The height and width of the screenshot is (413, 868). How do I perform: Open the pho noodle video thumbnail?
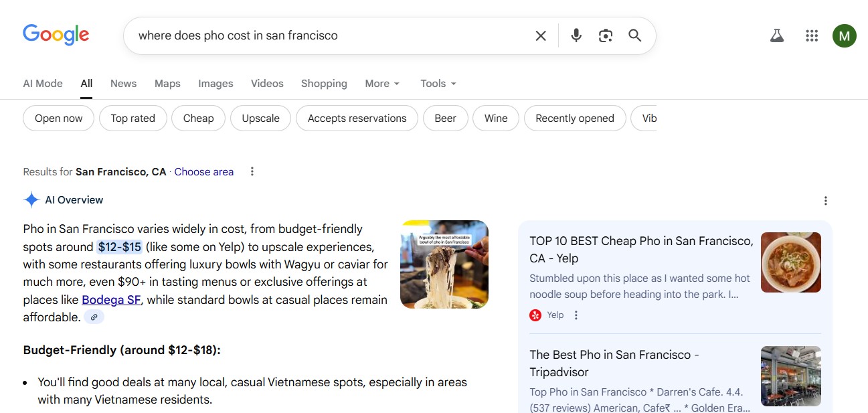tap(444, 264)
